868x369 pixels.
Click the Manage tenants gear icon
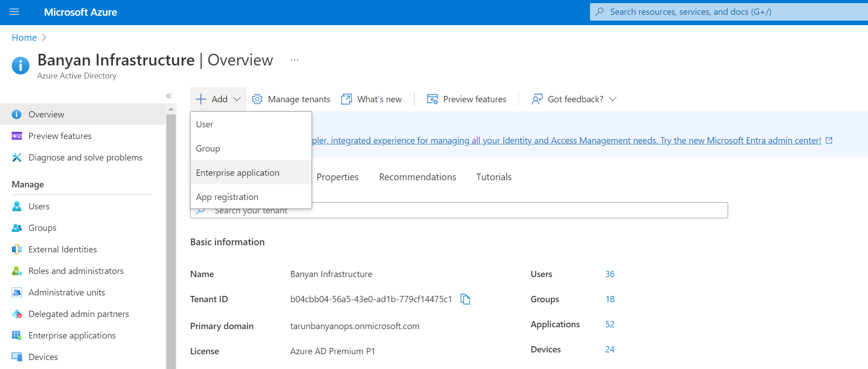pyautogui.click(x=257, y=99)
